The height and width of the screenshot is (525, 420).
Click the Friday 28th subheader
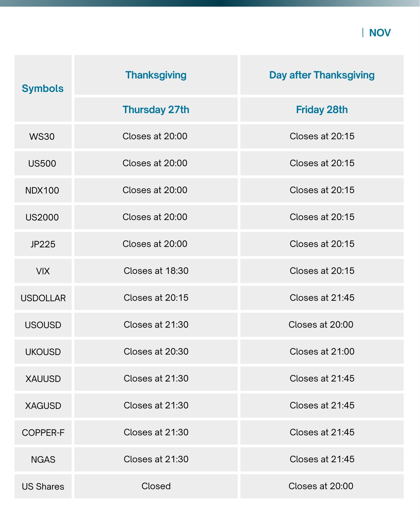(x=322, y=109)
